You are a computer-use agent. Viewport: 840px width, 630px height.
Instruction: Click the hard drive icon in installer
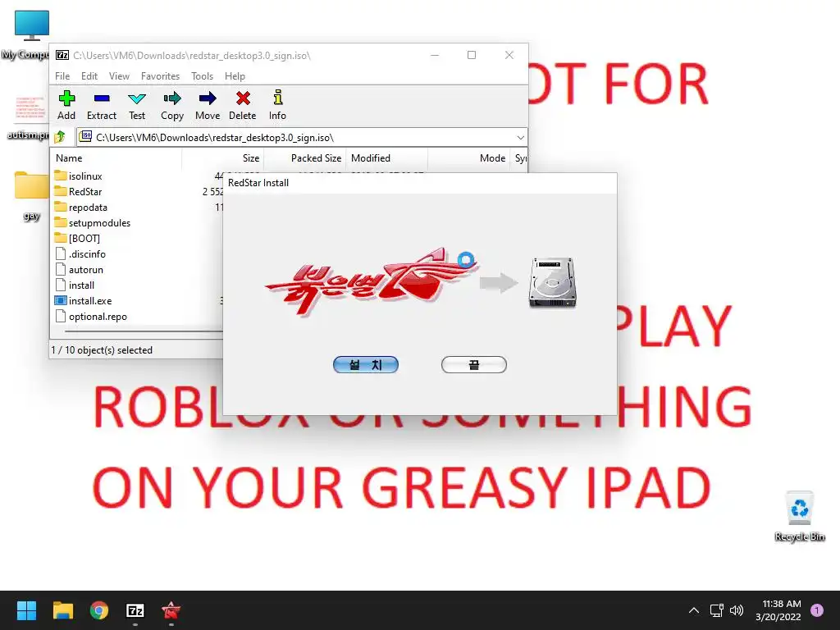pos(552,282)
